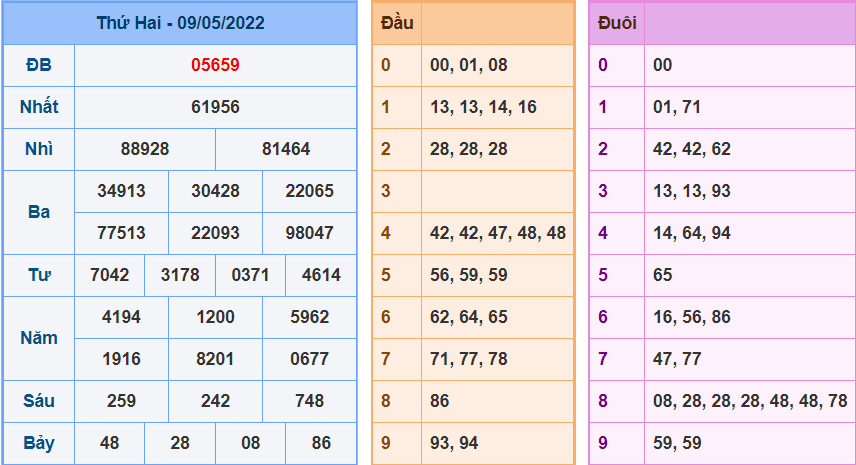Click Đầu values 71, 77, 78
This screenshot has height=465, width=856.
468,359
